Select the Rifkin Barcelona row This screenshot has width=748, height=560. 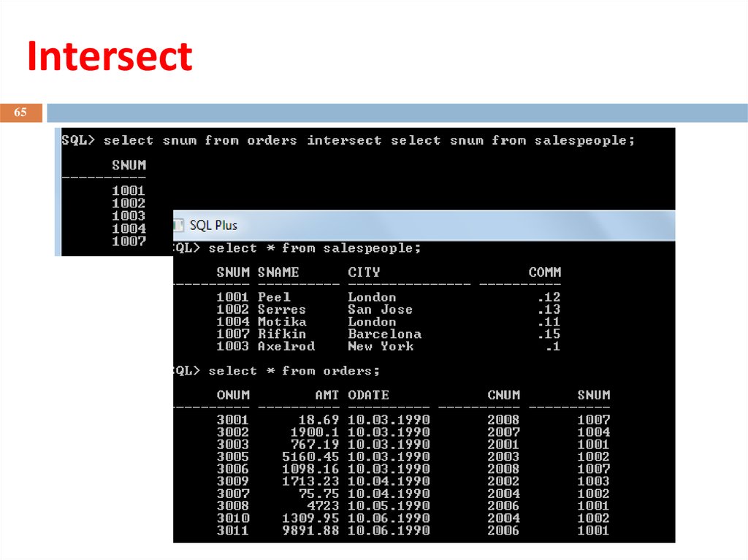(x=389, y=334)
